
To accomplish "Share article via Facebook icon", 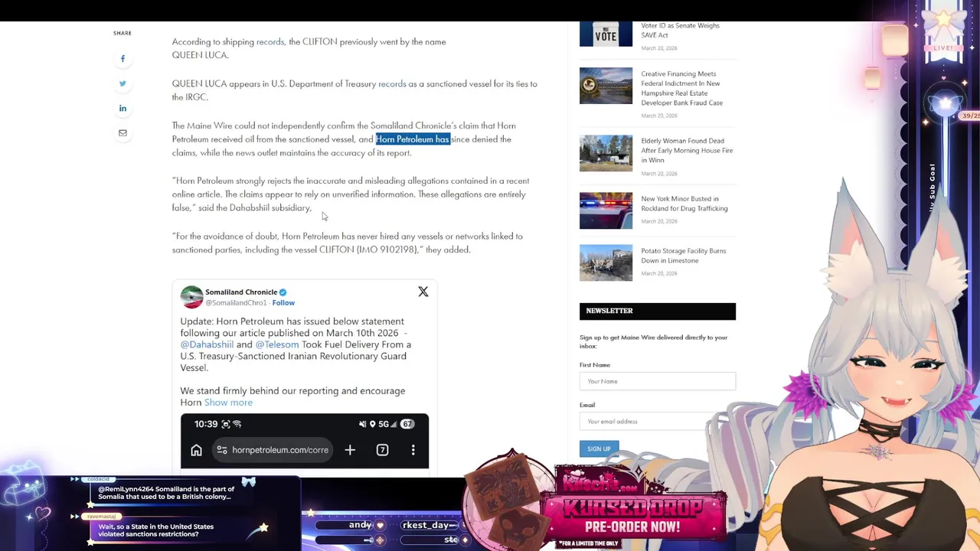I will pos(122,59).
